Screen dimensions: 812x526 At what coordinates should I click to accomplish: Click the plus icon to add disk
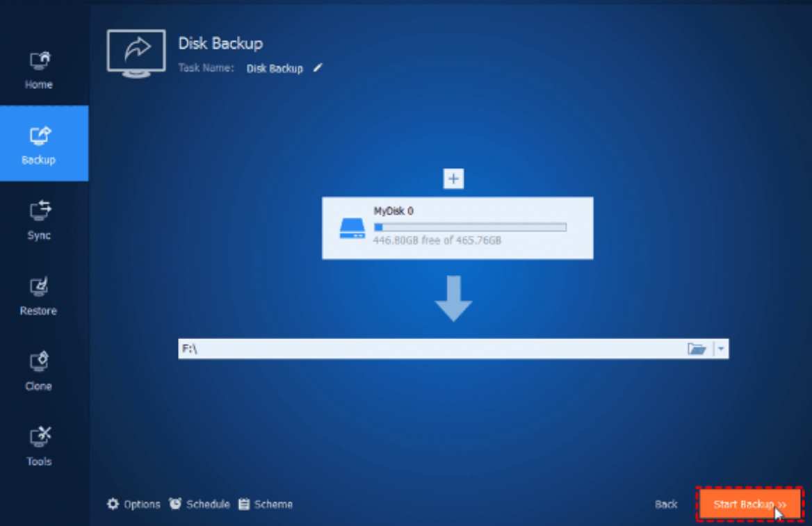pyautogui.click(x=453, y=179)
